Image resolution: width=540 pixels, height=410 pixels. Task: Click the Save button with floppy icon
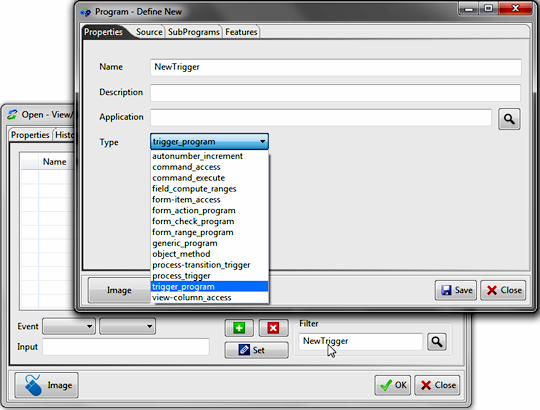456,290
